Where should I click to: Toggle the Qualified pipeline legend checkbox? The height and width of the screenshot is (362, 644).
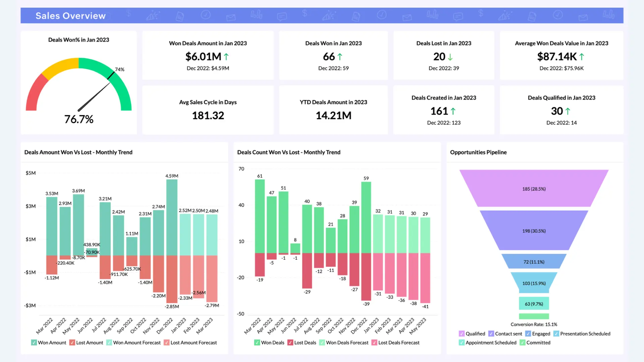coord(462,334)
